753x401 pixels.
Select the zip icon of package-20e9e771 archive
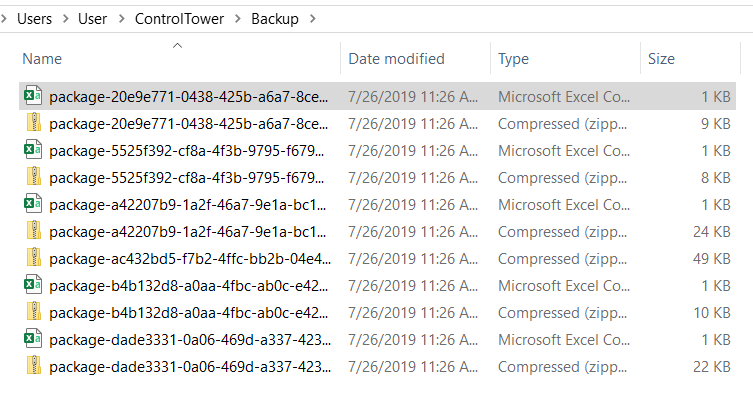coord(33,123)
